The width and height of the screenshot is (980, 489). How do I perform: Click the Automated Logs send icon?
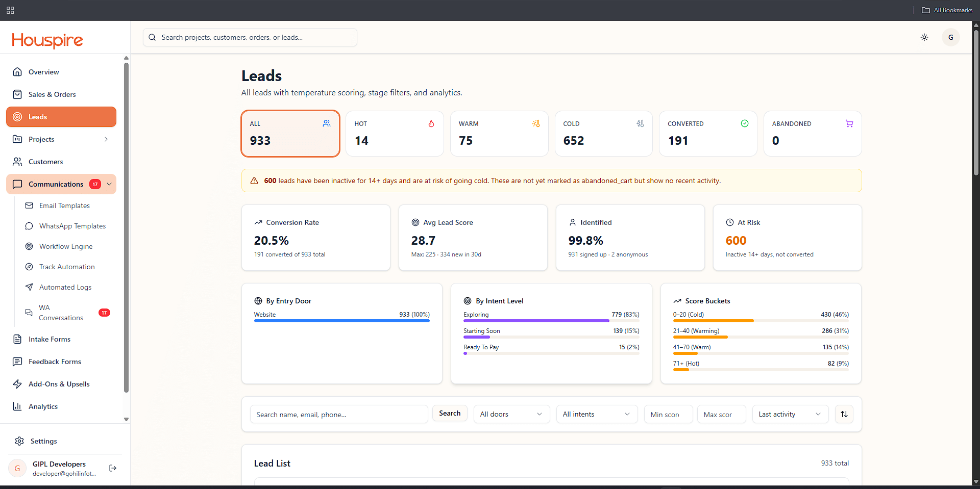pos(29,287)
